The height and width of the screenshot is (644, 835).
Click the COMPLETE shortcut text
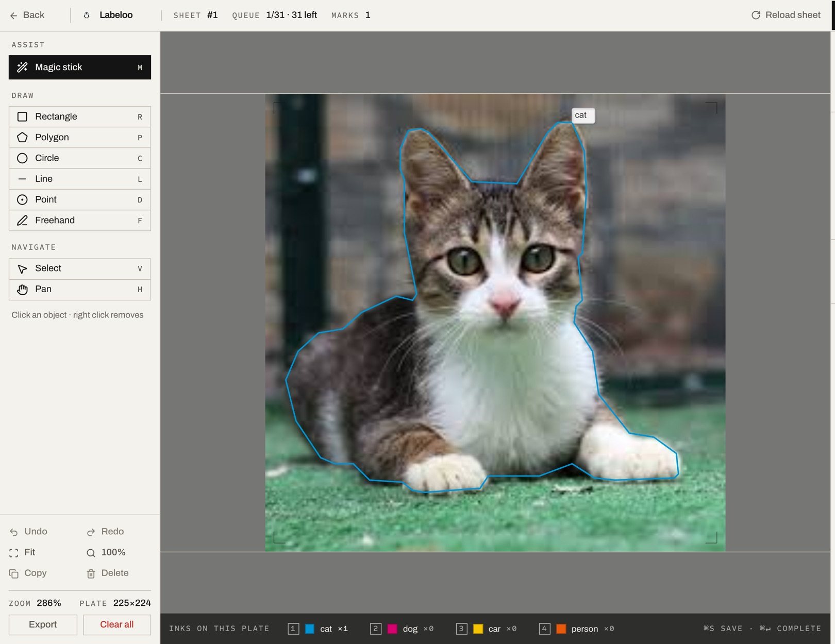click(x=790, y=629)
